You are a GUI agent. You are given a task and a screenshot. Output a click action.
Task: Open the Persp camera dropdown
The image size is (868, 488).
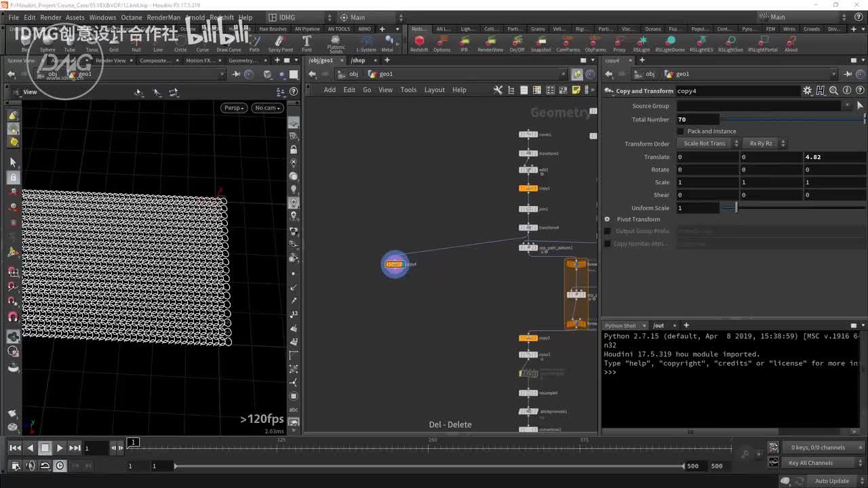(233, 108)
